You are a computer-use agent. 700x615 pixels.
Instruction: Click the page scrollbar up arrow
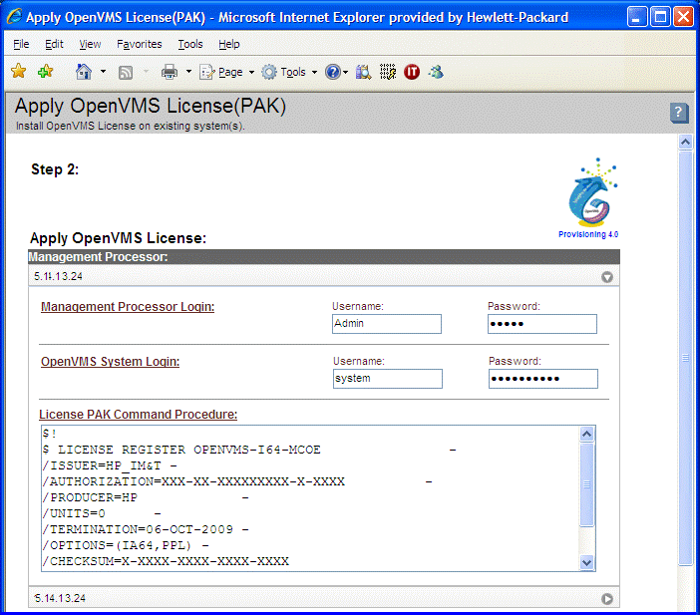click(685, 143)
